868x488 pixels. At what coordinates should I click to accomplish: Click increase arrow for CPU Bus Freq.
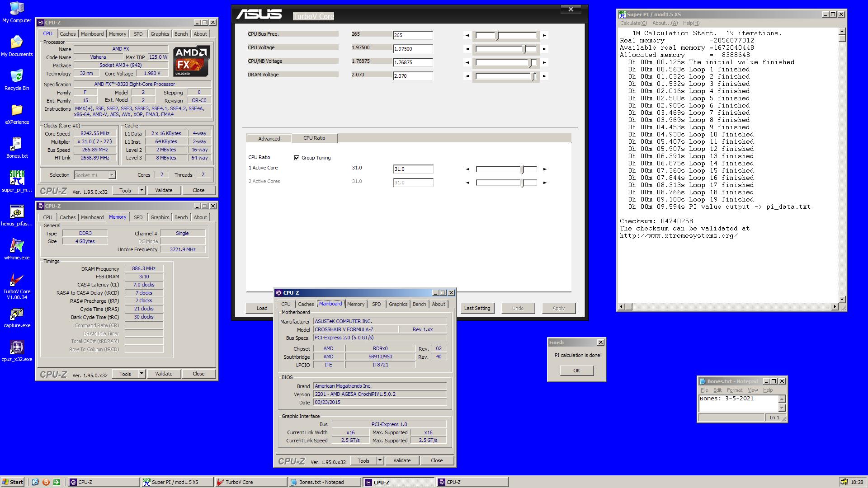[x=544, y=35]
